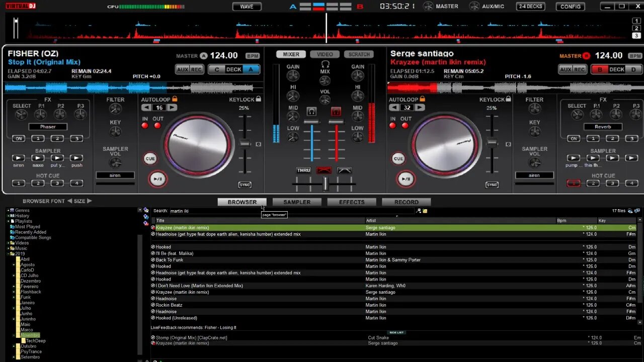This screenshot has width=644, height=362.
Task: Click the right deck SYNC button
Action: [x=492, y=185]
